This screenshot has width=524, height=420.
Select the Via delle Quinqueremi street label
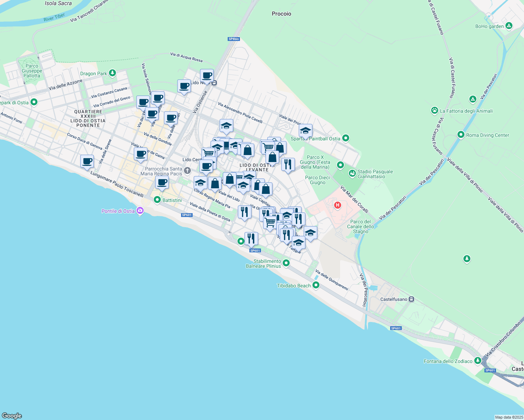332,280
